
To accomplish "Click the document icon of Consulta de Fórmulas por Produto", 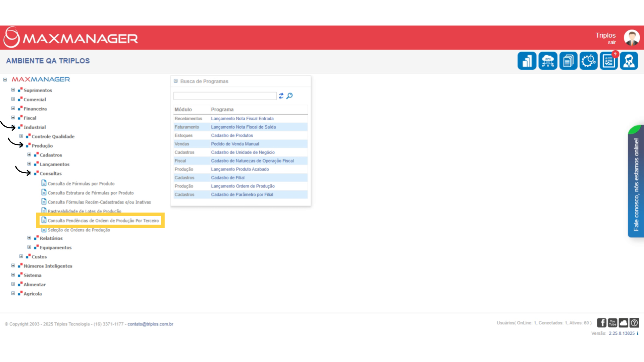I will tap(44, 183).
